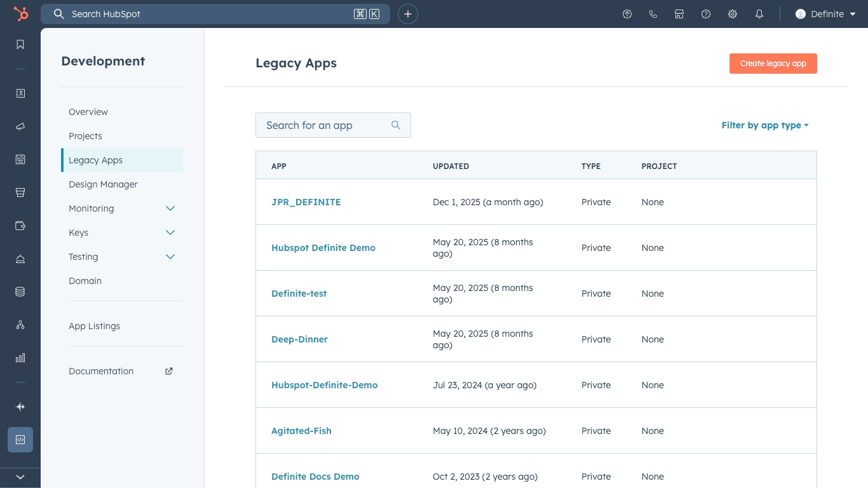Viewport: 868px width, 488px height.
Task: Click the HubSpot sprocket logo
Action: (21, 14)
